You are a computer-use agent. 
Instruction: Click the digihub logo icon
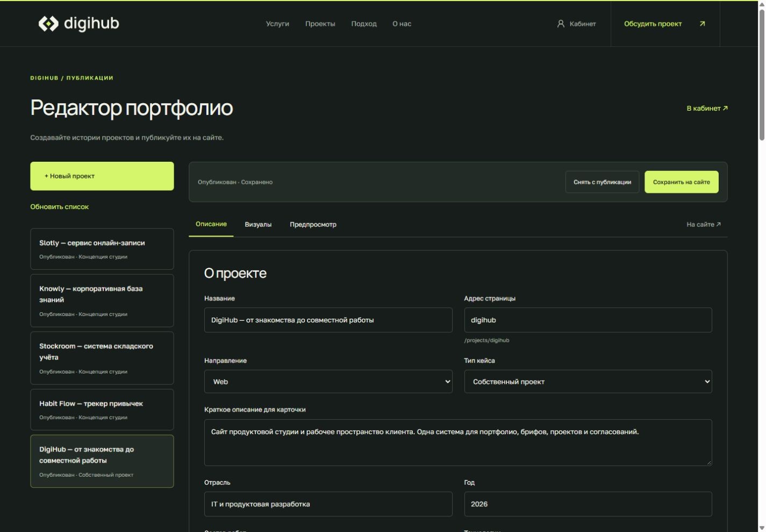pos(48,24)
